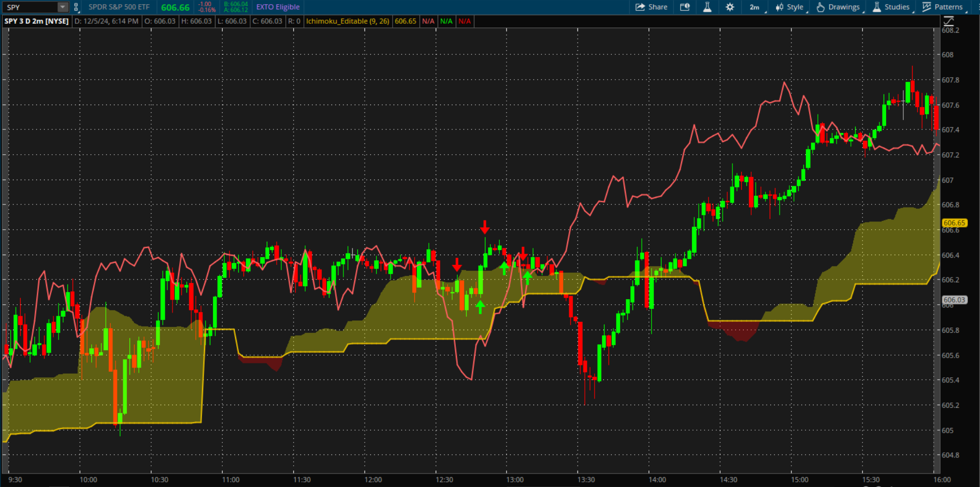Screen dimensions: 980x487
Task: Open the SPY symbol dropdown arrow
Action: 63,7
